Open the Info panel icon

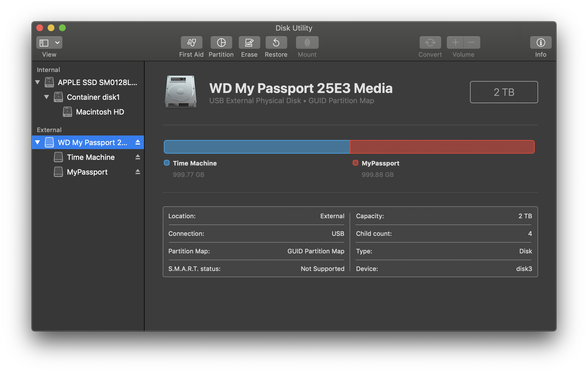(541, 43)
